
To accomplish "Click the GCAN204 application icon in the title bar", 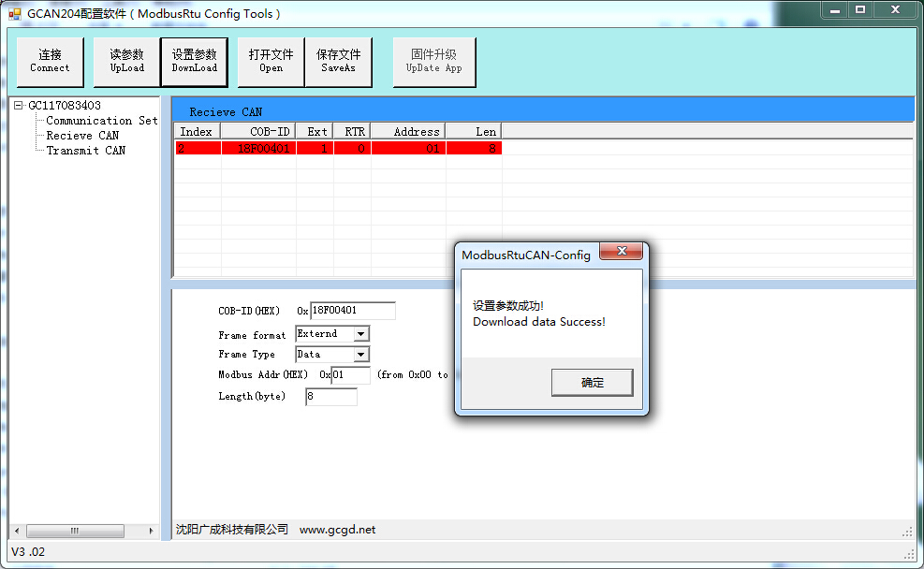I will point(14,10).
